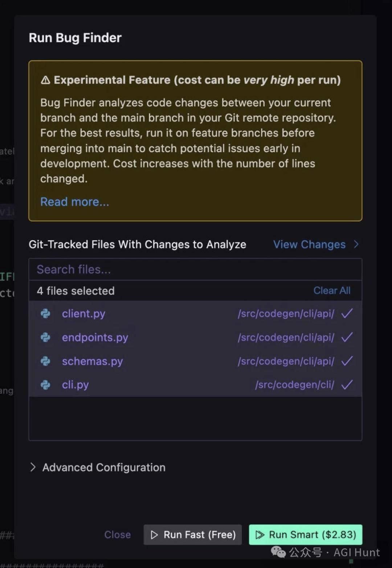
Task: Open the Read more... link
Action: (74, 202)
